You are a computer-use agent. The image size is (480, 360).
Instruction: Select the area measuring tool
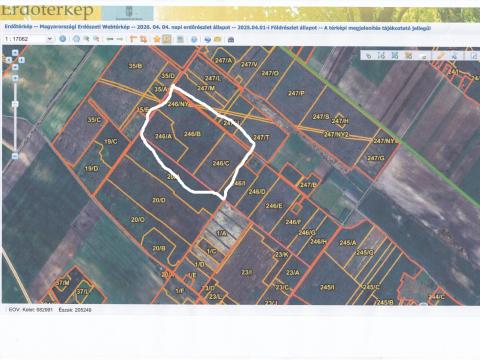[x=143, y=39]
